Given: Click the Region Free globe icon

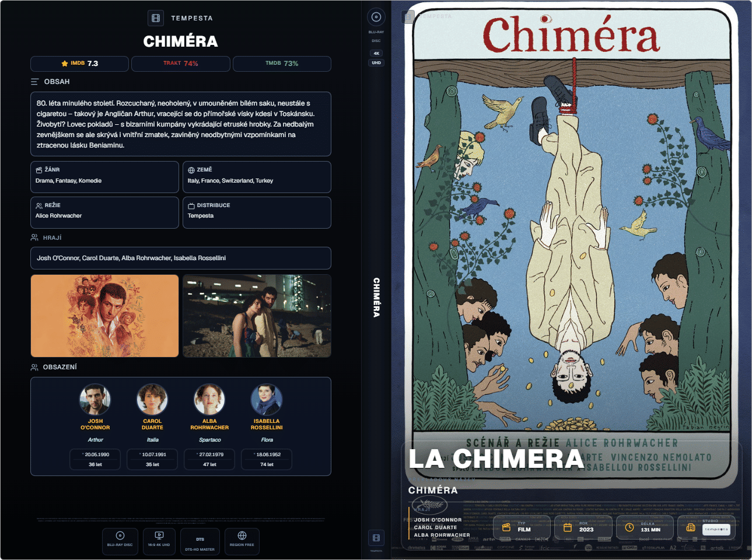Looking at the screenshot, I should click(x=242, y=535).
